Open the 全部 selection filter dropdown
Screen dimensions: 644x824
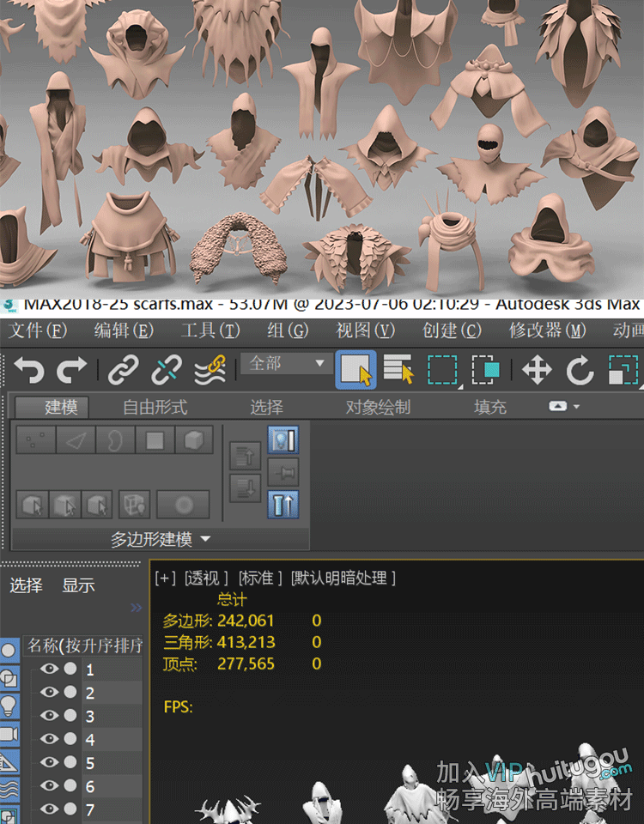tap(285, 364)
